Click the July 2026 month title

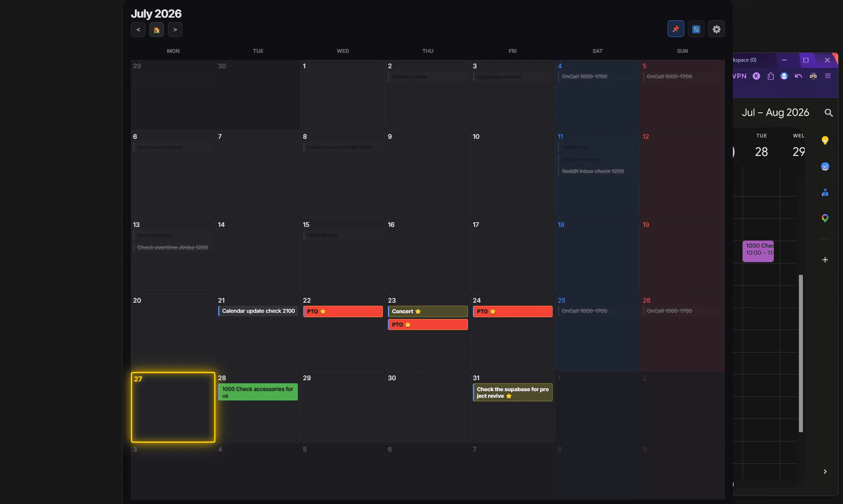156,14
